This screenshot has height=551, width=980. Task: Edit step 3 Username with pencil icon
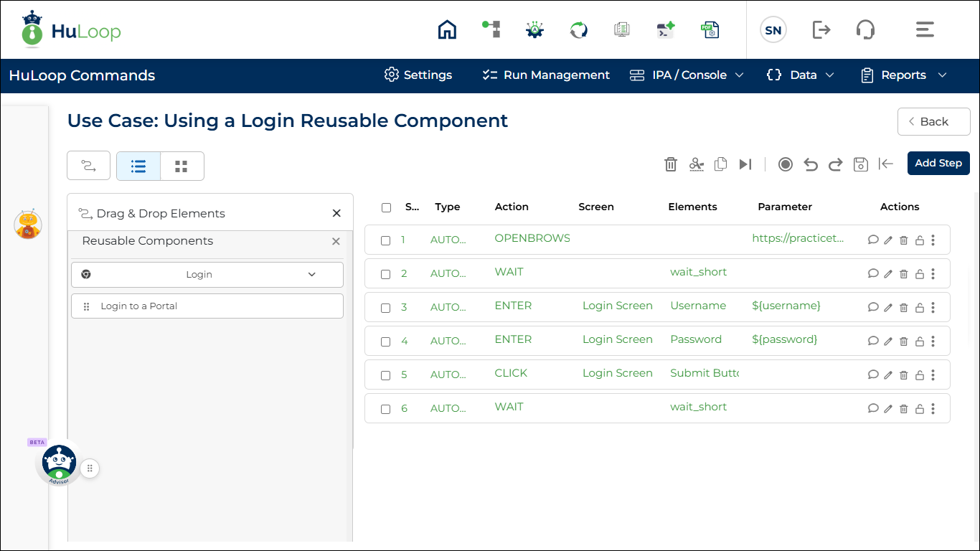pyautogui.click(x=888, y=308)
